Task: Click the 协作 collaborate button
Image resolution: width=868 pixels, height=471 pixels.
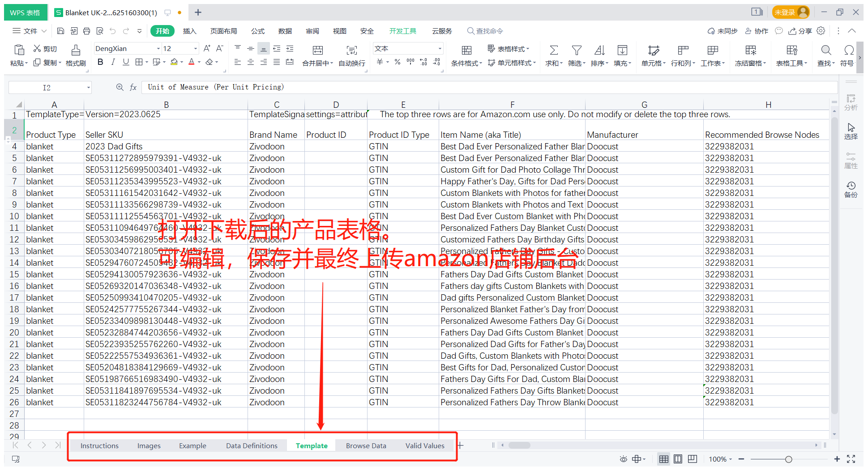Action: click(757, 31)
